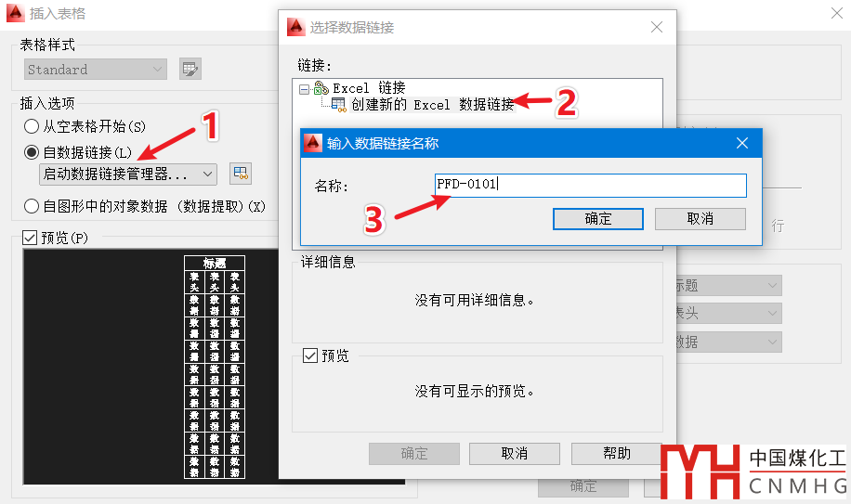Open table style dialog icon next to Standard

pos(190,69)
